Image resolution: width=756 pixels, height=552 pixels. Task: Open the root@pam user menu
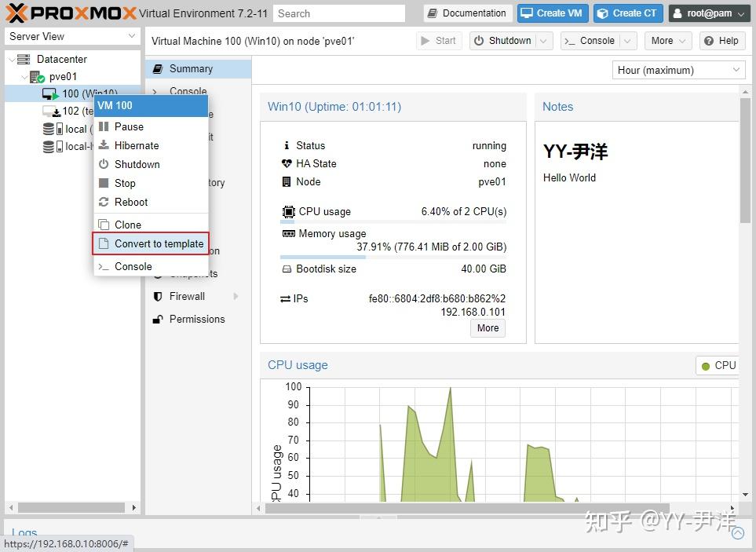[x=708, y=13]
